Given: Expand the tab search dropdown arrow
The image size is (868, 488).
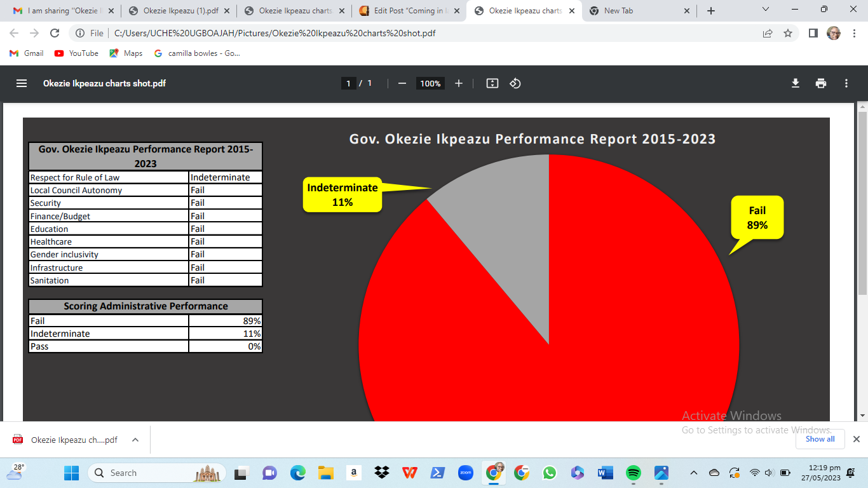Looking at the screenshot, I should [766, 10].
